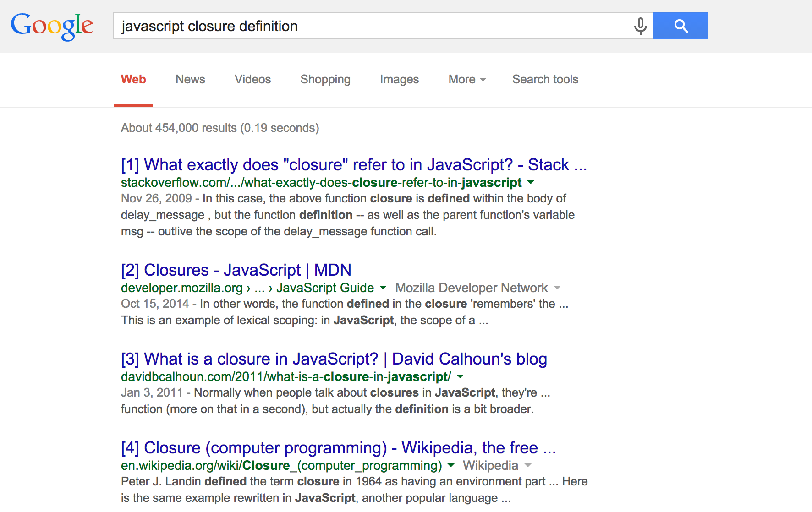This screenshot has width=812, height=512.
Task: Select the Web tab
Action: click(133, 79)
